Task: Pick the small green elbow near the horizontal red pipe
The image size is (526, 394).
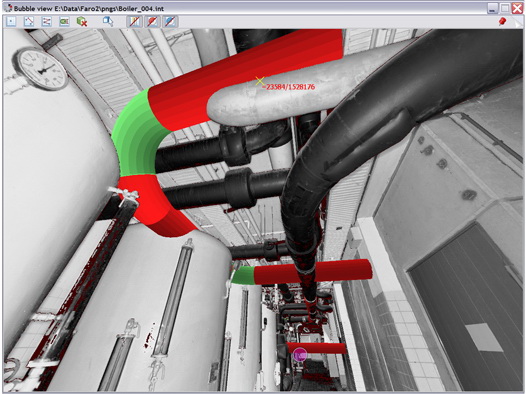Action: pos(243,275)
